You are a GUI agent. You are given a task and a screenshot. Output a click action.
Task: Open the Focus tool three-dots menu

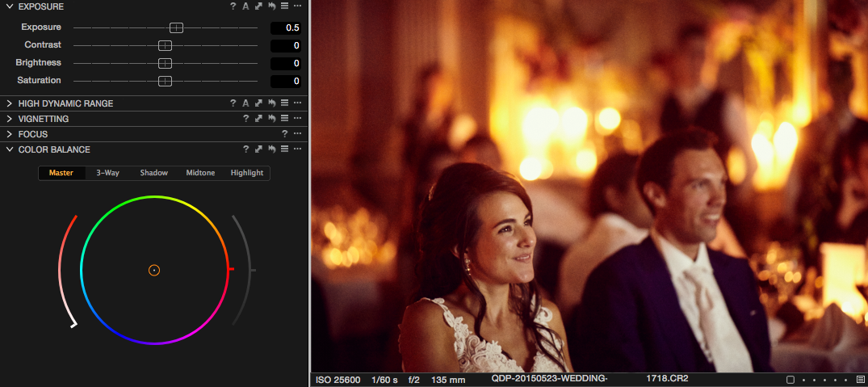pyautogui.click(x=298, y=134)
